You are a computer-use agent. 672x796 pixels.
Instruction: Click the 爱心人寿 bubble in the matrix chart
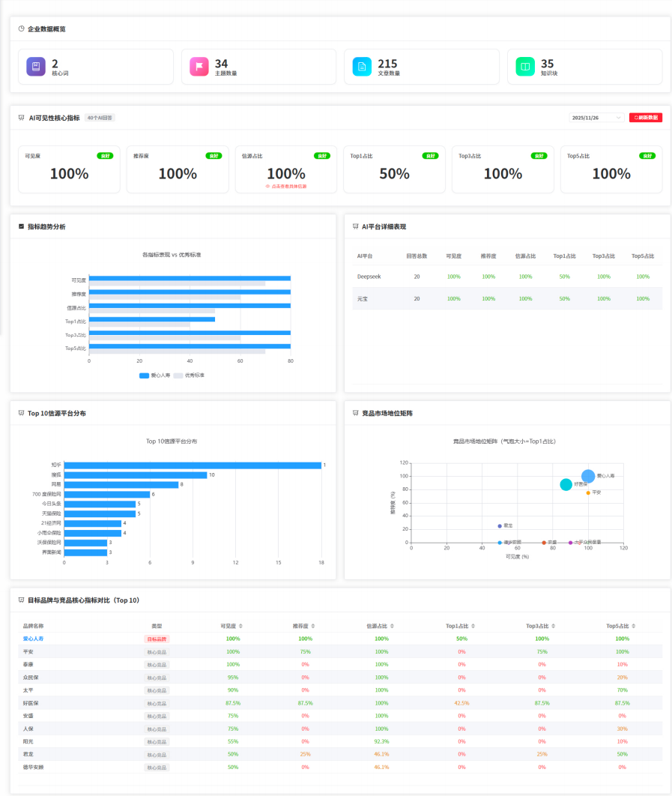tap(588, 476)
